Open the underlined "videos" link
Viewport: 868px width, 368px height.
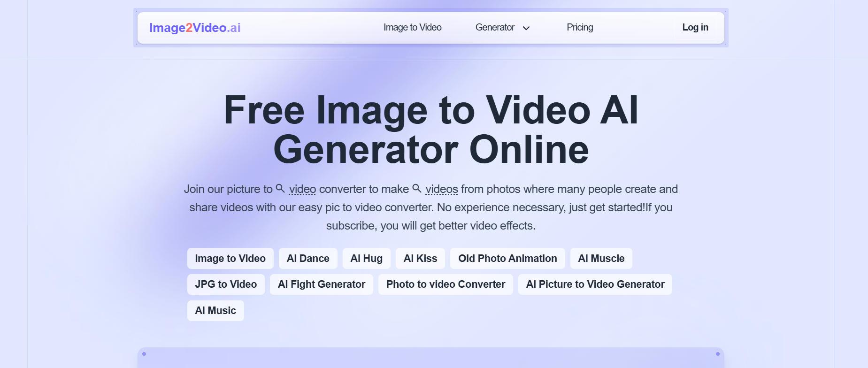pos(442,189)
